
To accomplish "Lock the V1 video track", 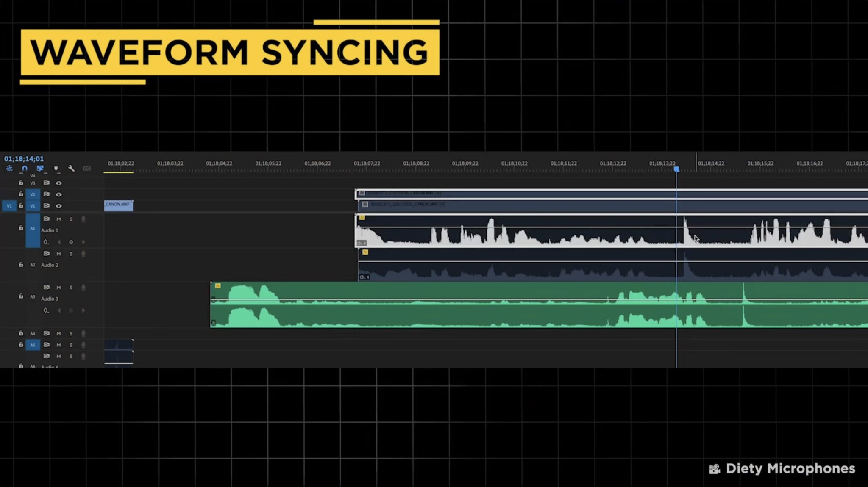I will pos(21,205).
